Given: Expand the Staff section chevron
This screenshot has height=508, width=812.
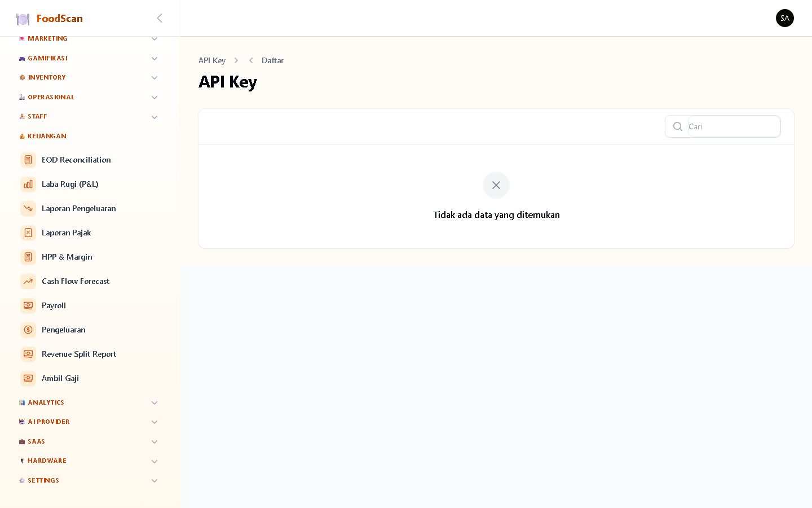Looking at the screenshot, I should click(155, 117).
